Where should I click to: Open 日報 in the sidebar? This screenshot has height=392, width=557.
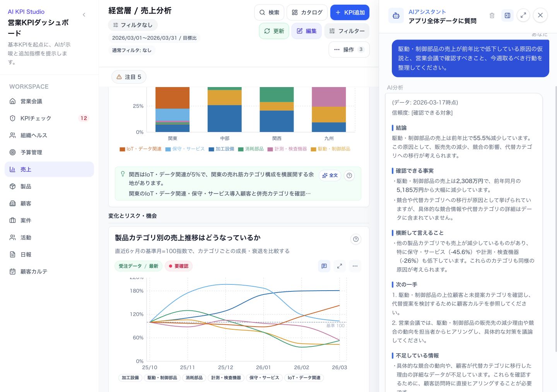(49, 255)
